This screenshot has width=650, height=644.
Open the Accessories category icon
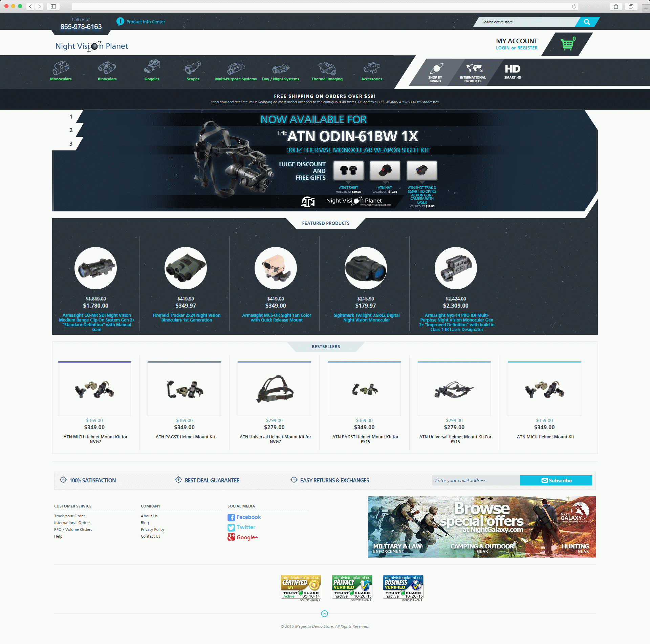pyautogui.click(x=372, y=68)
